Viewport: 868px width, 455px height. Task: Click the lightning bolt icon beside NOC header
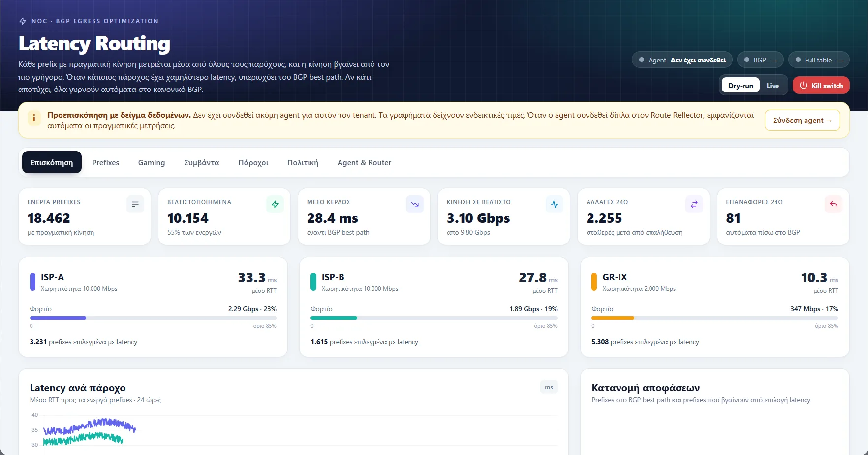click(x=23, y=21)
